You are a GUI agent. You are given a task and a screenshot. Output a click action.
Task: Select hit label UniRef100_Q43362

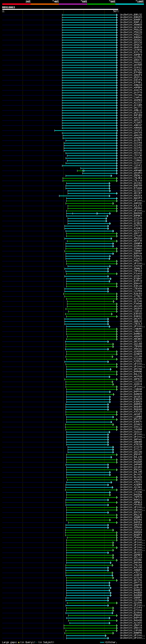[131, 183]
